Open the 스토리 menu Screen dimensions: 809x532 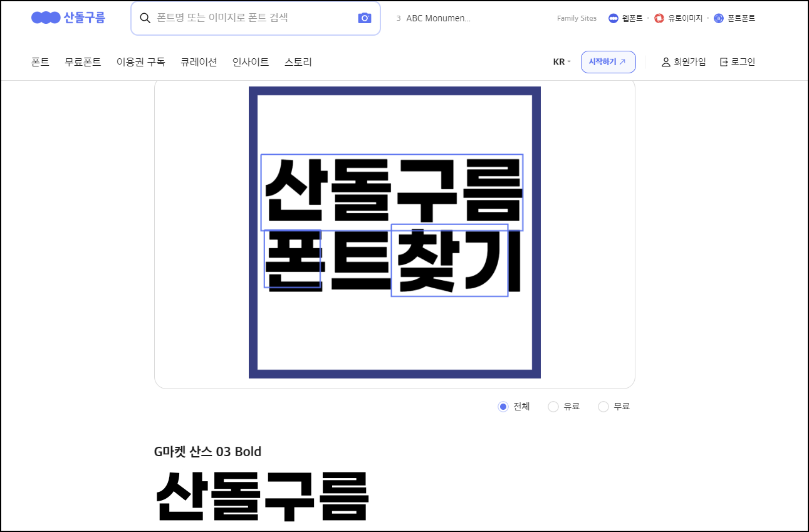298,62
